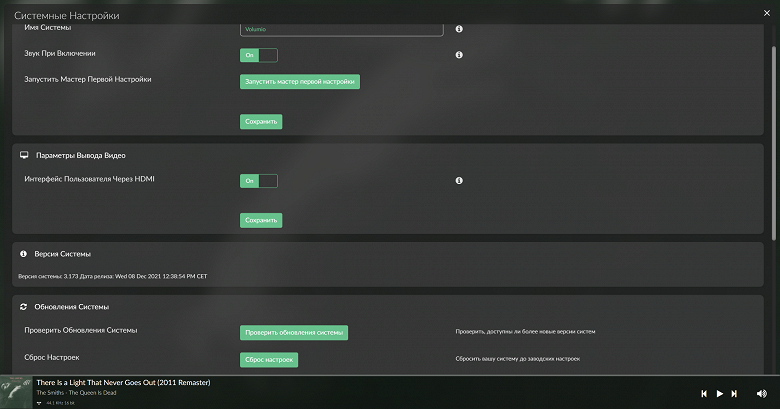Click the Обновления Системы heading
This screenshot has height=409, width=780.
click(x=71, y=307)
